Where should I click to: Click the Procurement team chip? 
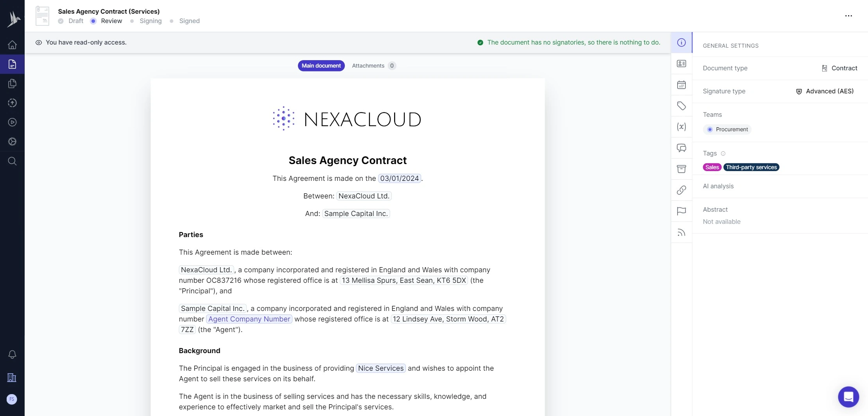click(727, 129)
